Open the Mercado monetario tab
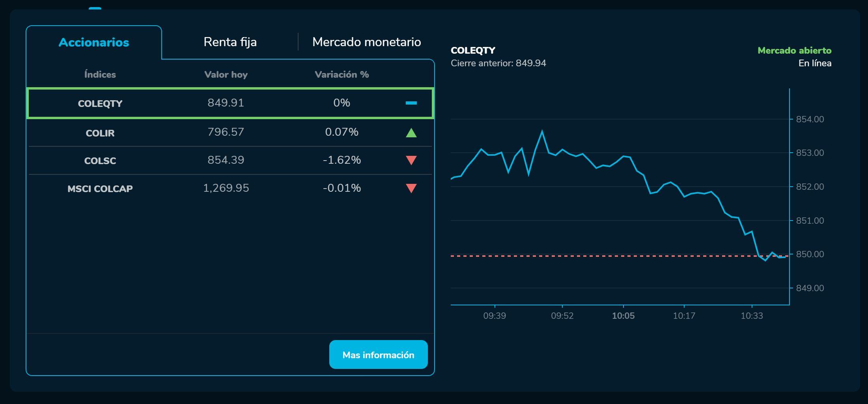The image size is (868, 404). [x=366, y=42]
